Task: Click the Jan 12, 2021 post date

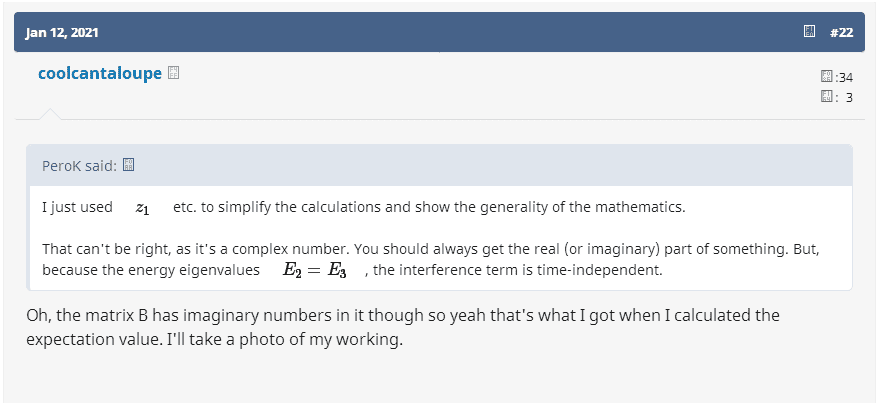Action: [x=62, y=32]
